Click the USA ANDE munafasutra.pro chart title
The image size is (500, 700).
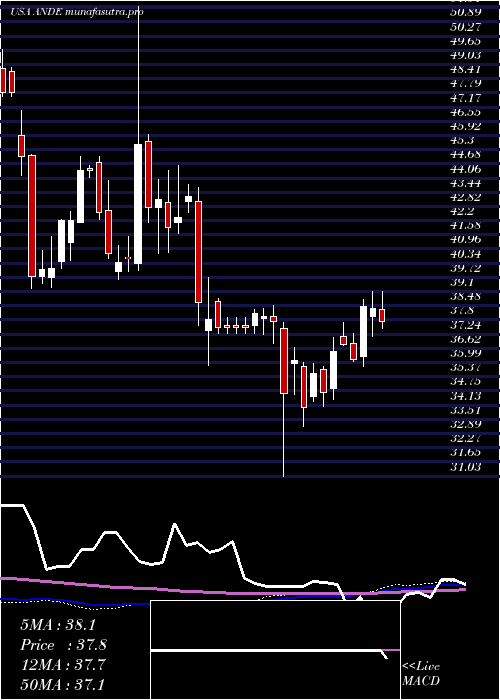(x=77, y=12)
